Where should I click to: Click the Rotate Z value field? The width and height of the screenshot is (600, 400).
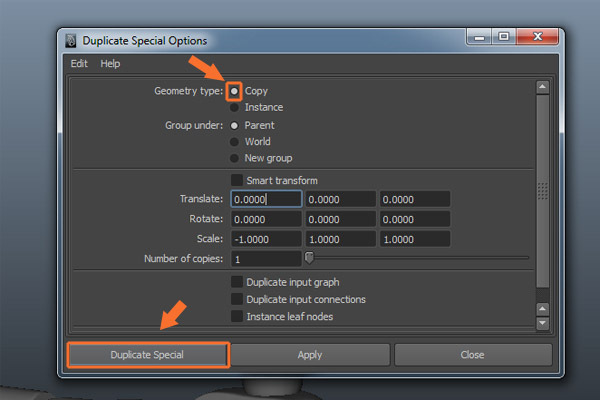[415, 219]
